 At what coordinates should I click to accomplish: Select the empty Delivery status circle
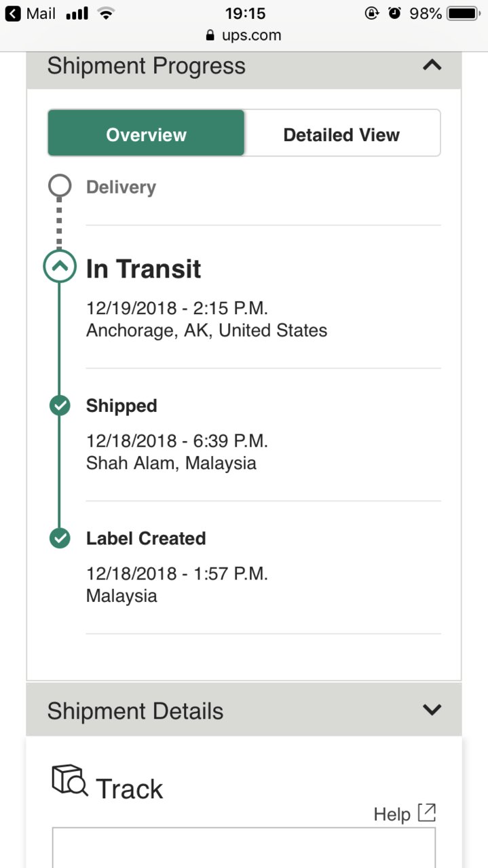[60, 186]
